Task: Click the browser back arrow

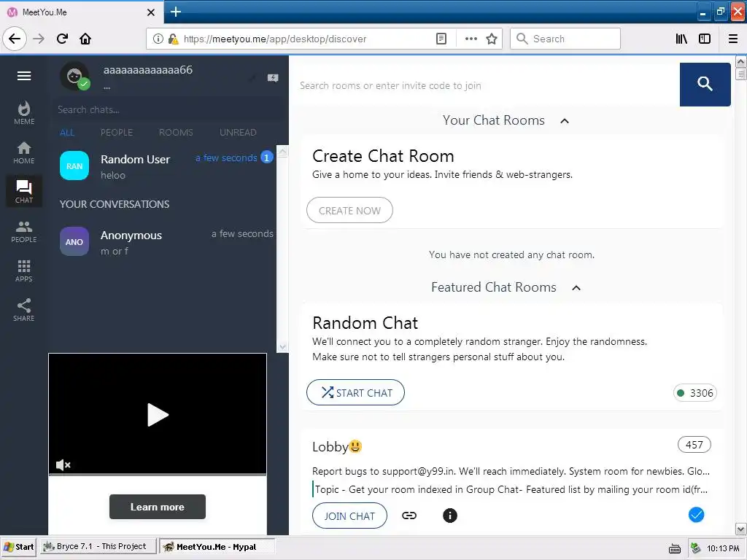Action: pyautogui.click(x=15, y=39)
